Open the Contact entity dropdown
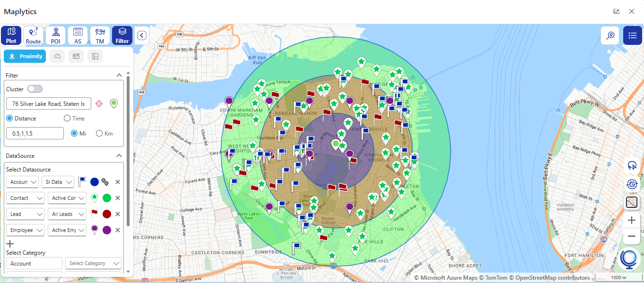This screenshot has height=283, width=644. pyautogui.click(x=26, y=198)
